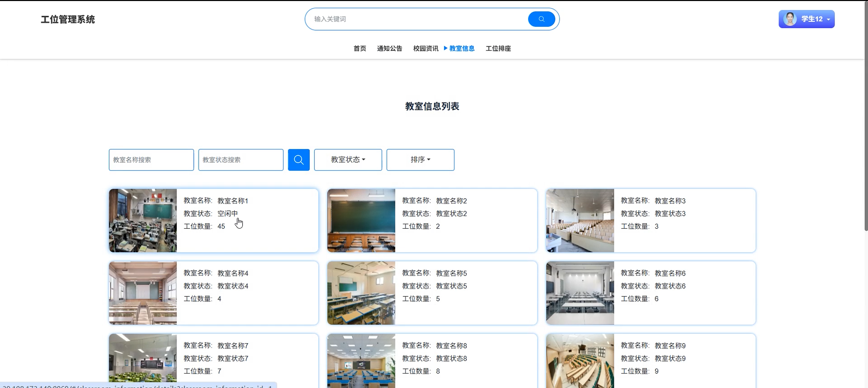The height and width of the screenshot is (388, 868).
Task: Click the 教室名称搜索 input box
Action: tap(151, 160)
